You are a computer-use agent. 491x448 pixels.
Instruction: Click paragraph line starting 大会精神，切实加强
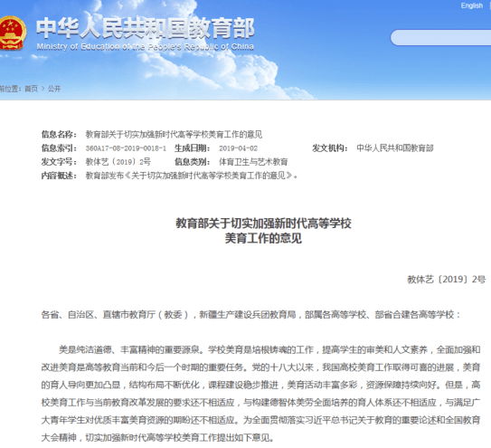click(x=158, y=437)
